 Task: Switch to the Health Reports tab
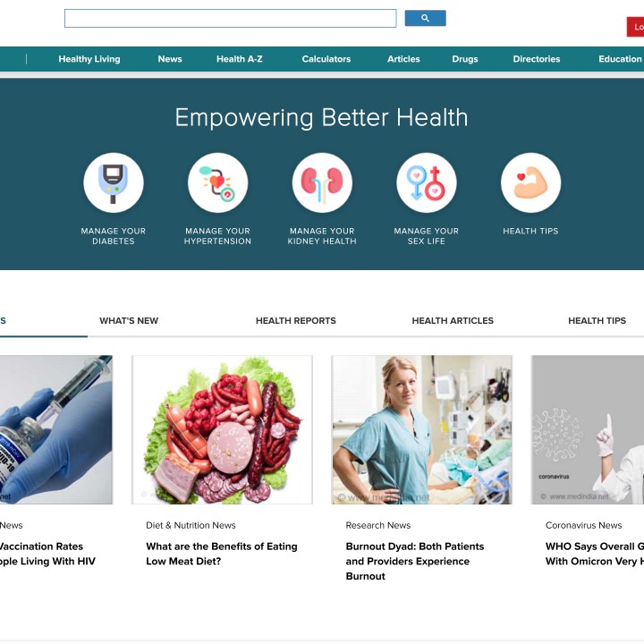[x=296, y=321]
